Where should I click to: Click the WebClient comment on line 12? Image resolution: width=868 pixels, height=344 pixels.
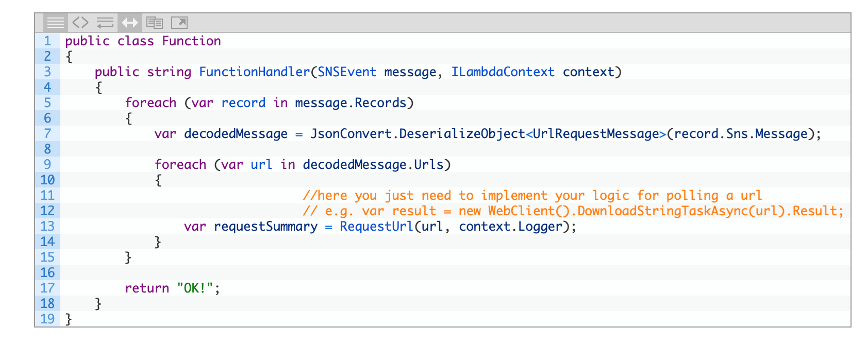tap(572, 211)
